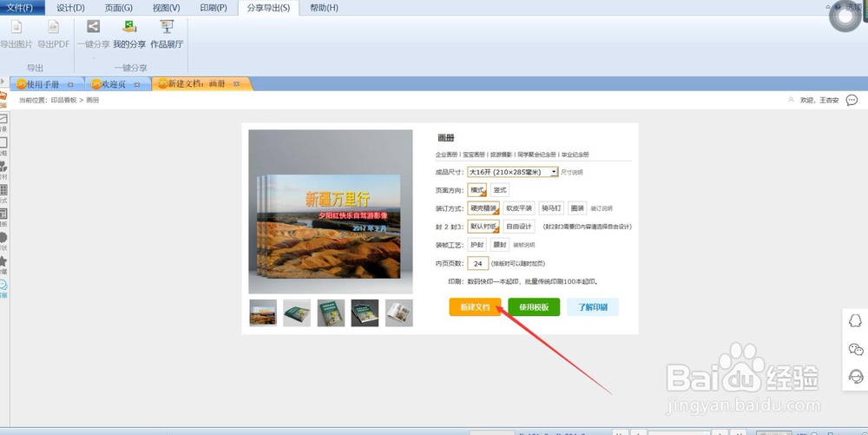Click the 一键分享 share icon
Viewport: 868px width, 435px height.
94,27
